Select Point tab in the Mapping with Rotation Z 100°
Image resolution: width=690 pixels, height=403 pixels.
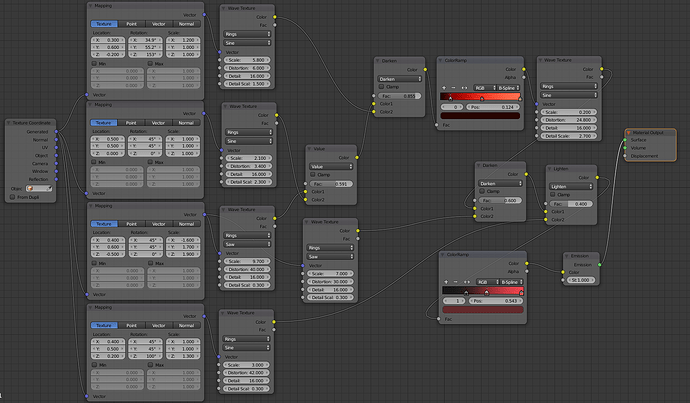pyautogui.click(x=132, y=325)
